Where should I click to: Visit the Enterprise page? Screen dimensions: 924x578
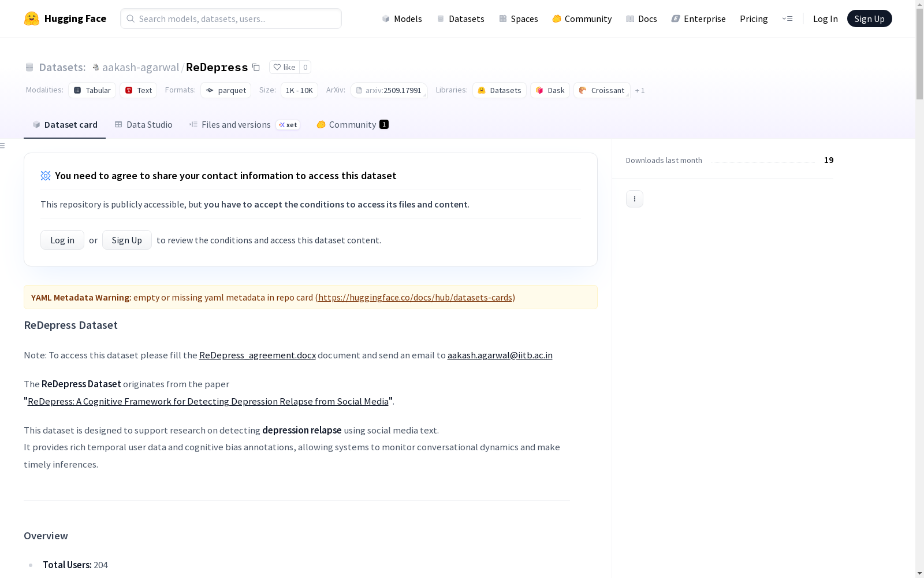tap(698, 18)
